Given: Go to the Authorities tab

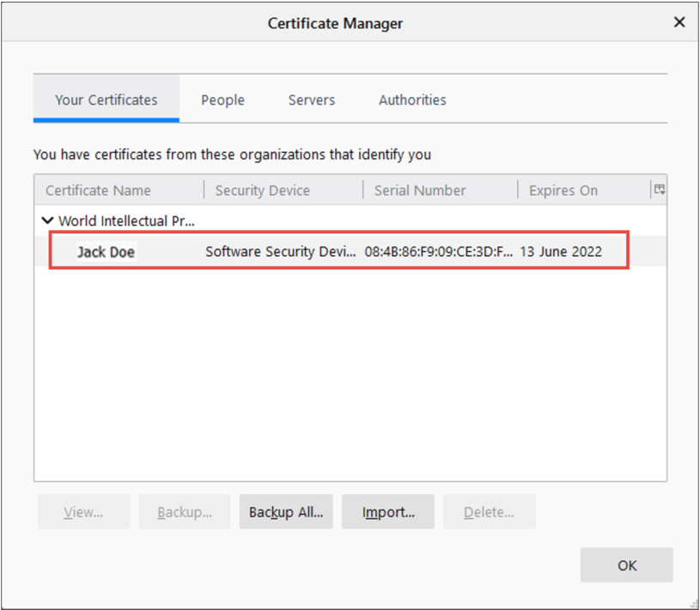Looking at the screenshot, I should tap(412, 100).
